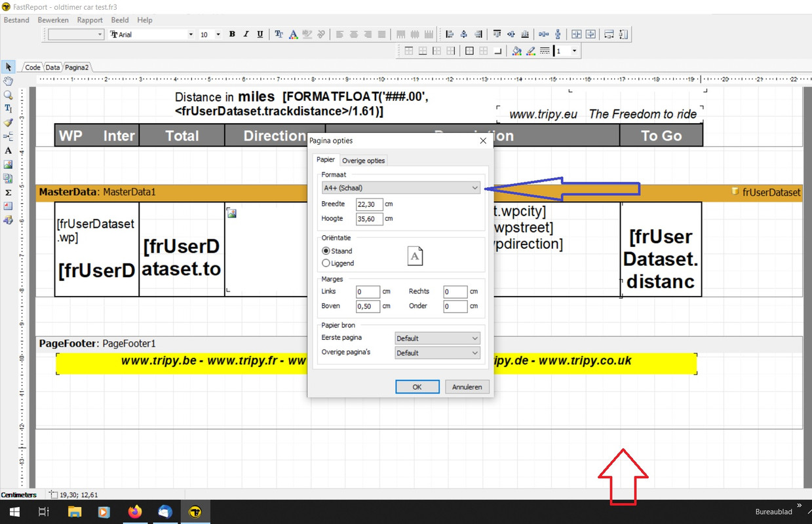Confirm the dialog with OK
The width and height of the screenshot is (812, 524).
(417, 387)
